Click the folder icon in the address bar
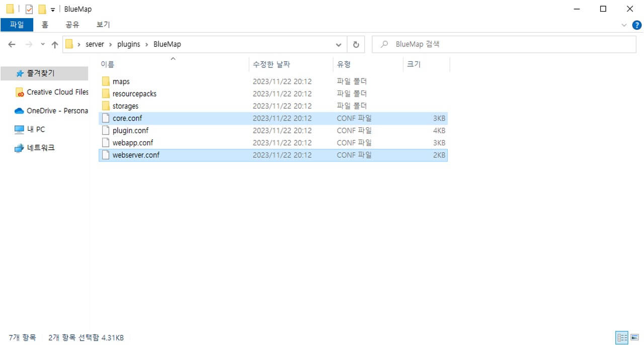This screenshot has width=644, height=345. [x=69, y=44]
